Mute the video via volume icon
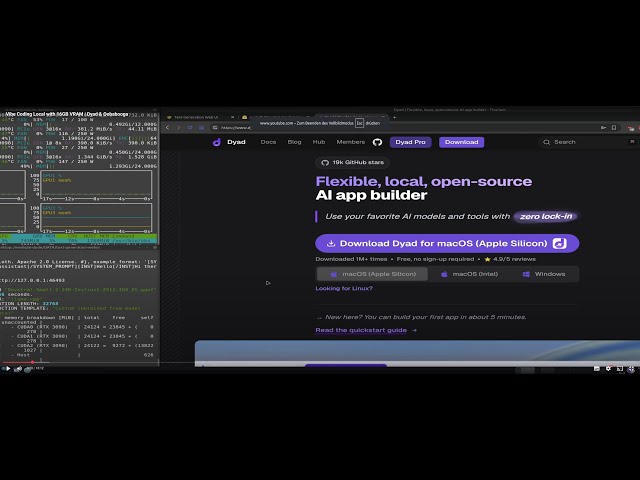The width and height of the screenshot is (640, 480). click(18, 369)
